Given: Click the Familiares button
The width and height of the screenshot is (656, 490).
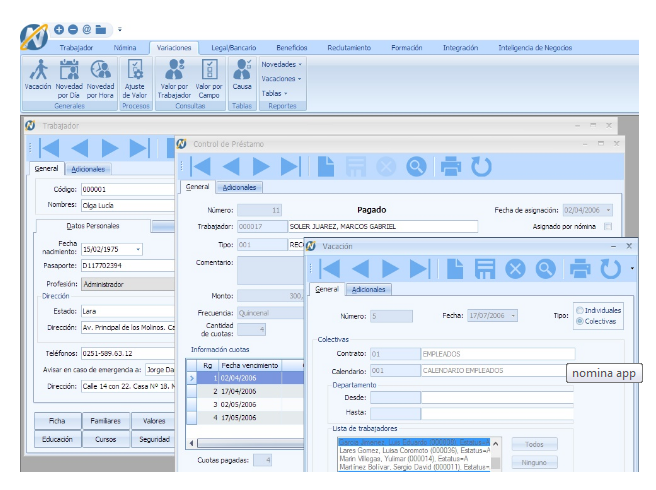Looking at the screenshot, I should [105, 421].
